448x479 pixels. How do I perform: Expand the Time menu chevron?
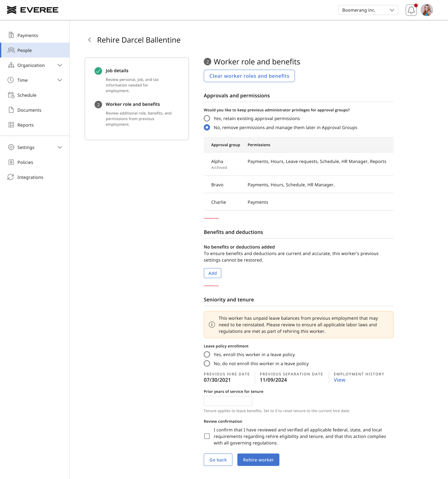point(60,80)
